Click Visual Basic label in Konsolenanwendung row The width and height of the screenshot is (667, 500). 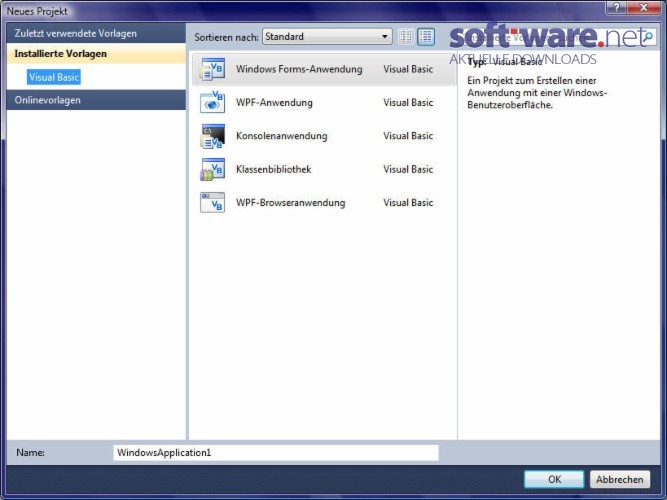[408, 136]
